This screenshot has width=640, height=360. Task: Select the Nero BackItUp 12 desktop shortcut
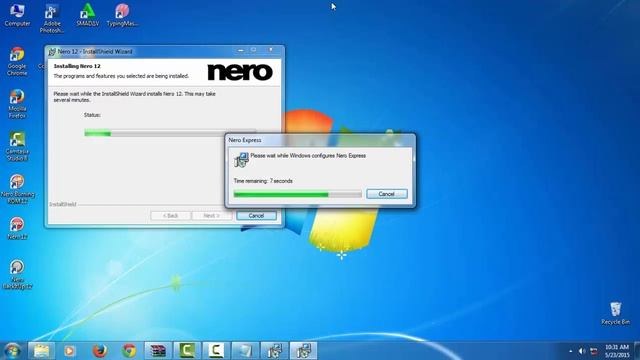click(17, 274)
